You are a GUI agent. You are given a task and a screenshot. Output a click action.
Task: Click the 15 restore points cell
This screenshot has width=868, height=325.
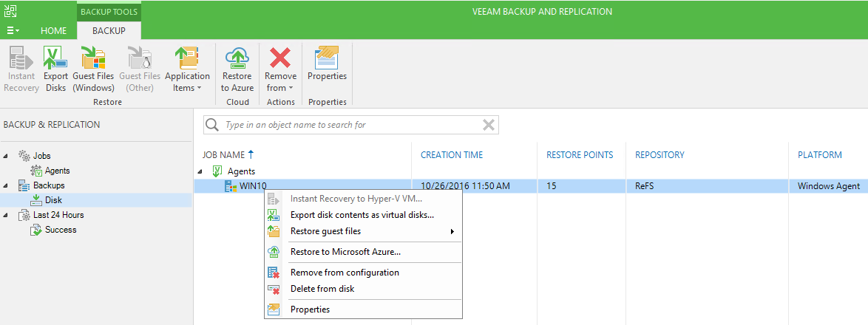coord(551,186)
